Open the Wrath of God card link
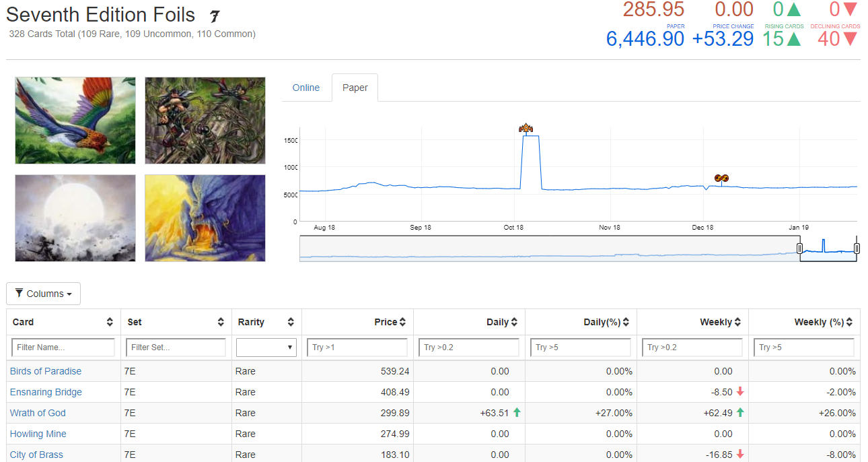Image resolution: width=868 pixels, height=462 pixels. coord(38,413)
